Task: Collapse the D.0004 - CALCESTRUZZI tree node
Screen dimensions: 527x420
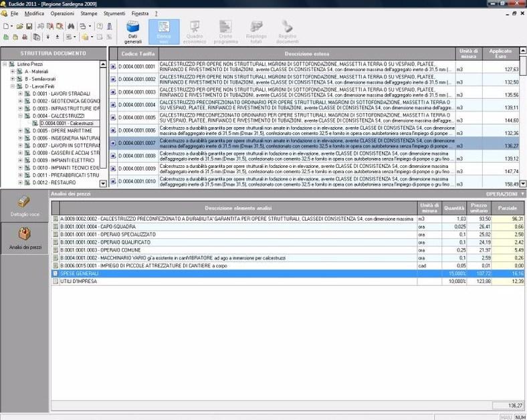Action: (21, 116)
